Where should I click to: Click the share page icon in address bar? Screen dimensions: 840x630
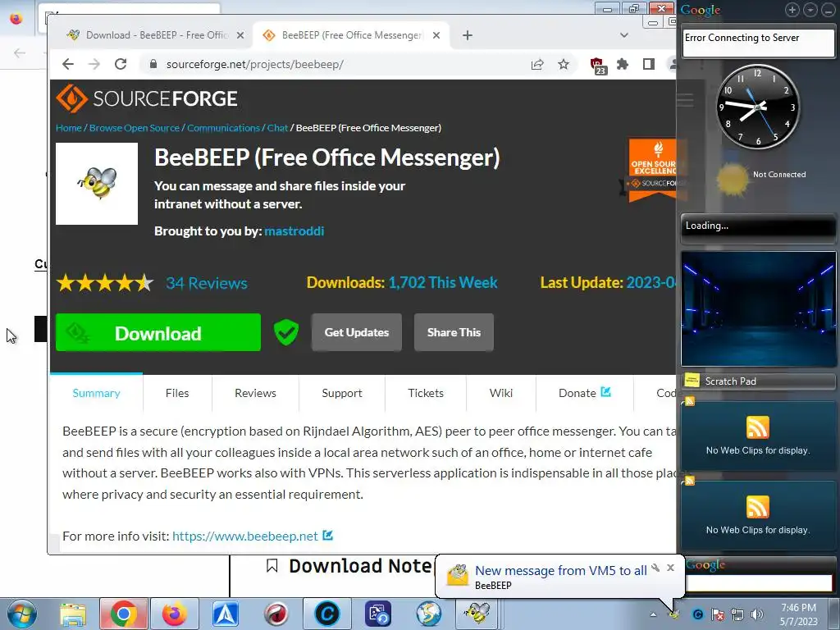(537, 64)
